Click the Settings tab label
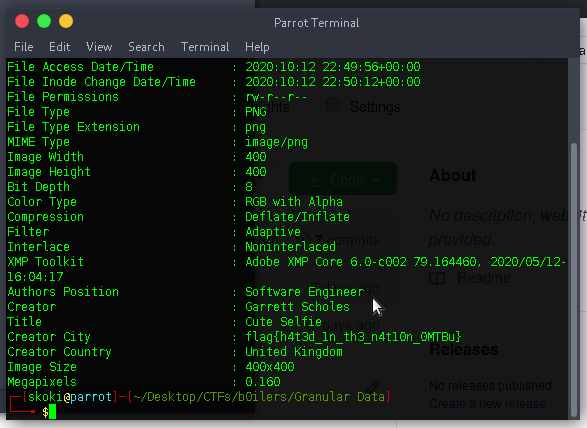 [x=375, y=107]
